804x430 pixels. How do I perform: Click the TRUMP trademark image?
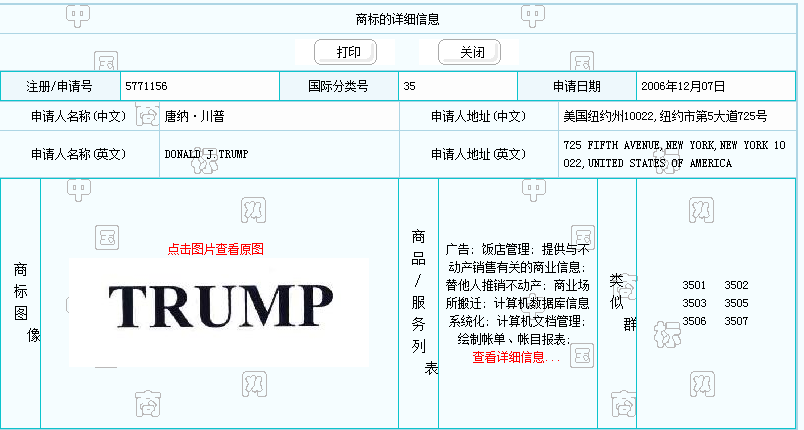(x=220, y=302)
